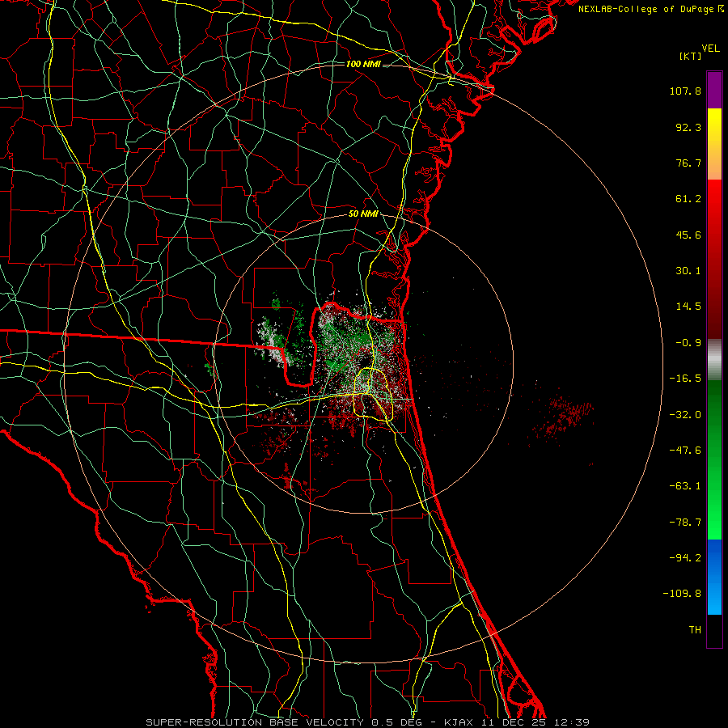
Task: Click the gray near-zero segment of color bar
Action: (x=714, y=360)
